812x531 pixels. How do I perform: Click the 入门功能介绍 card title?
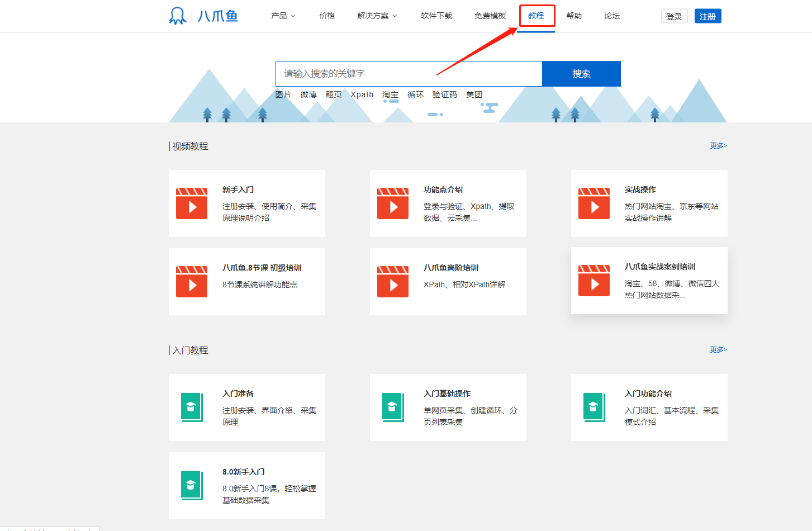648,393
